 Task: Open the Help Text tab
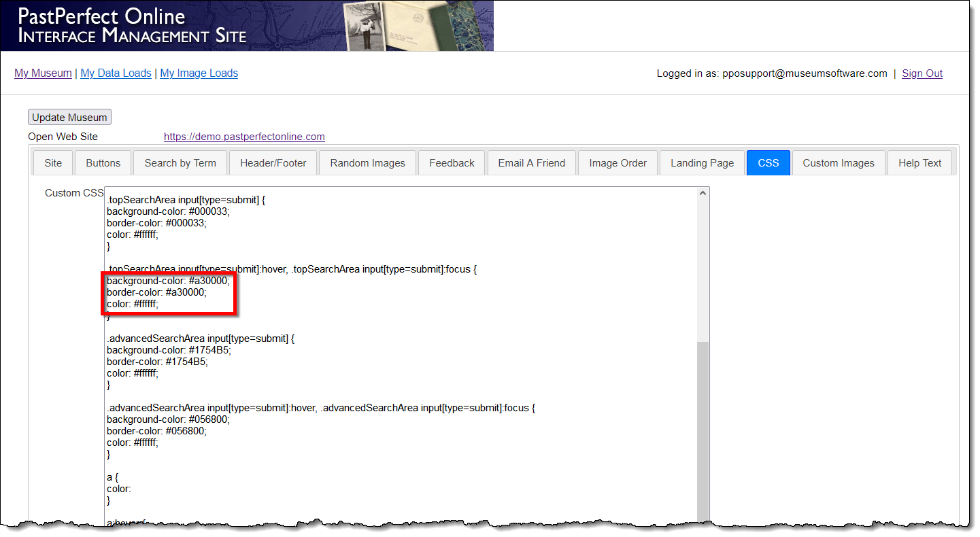920,163
